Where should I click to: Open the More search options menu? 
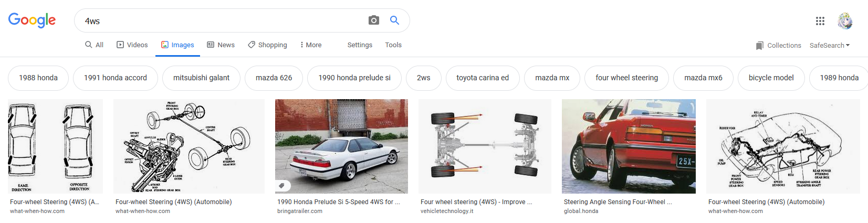(310, 45)
